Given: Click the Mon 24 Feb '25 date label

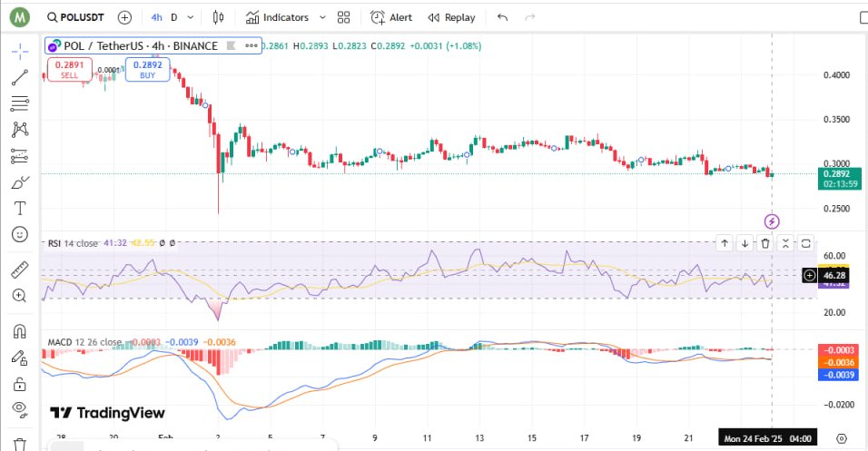Looking at the screenshot, I should coord(767,438).
